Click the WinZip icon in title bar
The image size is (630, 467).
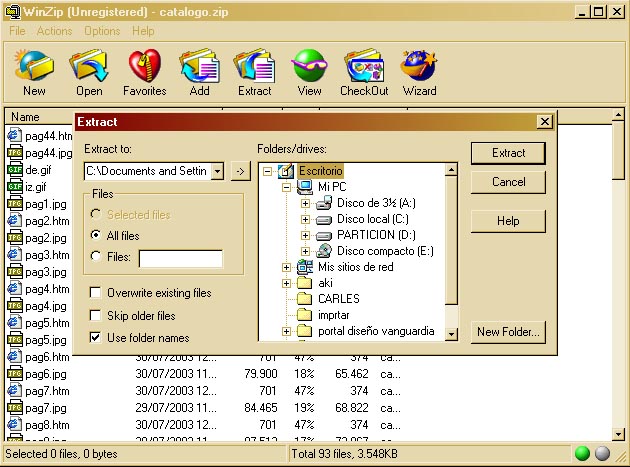12,11
